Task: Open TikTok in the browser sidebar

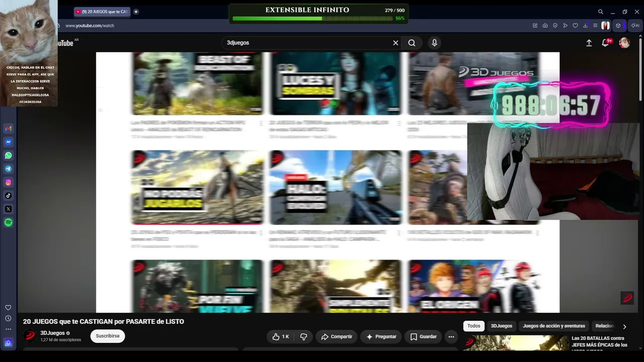Action: pos(8,196)
